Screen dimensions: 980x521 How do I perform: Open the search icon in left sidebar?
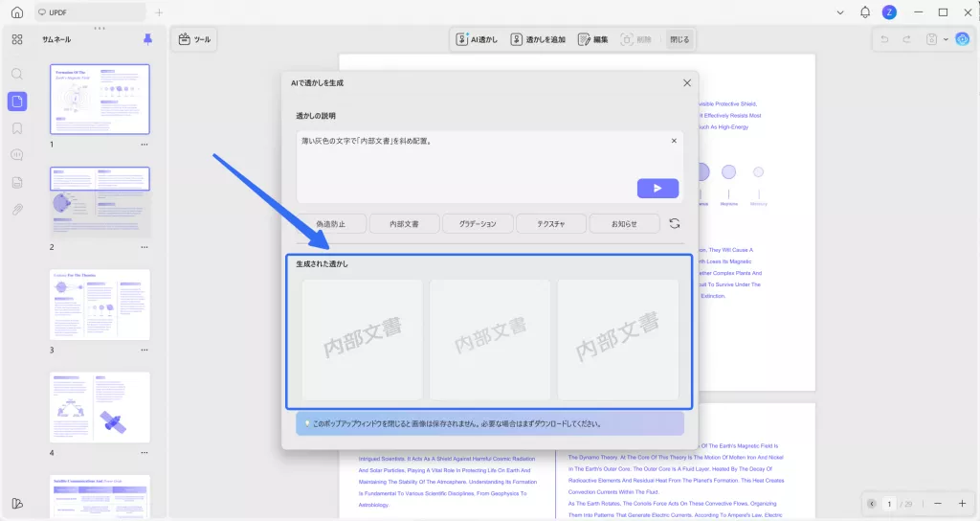pyautogui.click(x=17, y=74)
